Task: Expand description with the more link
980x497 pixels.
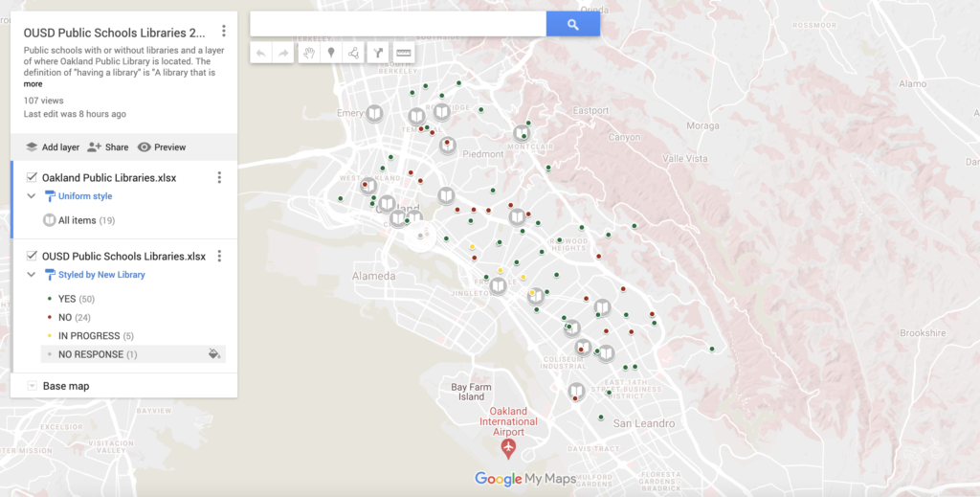Action: click(x=33, y=83)
